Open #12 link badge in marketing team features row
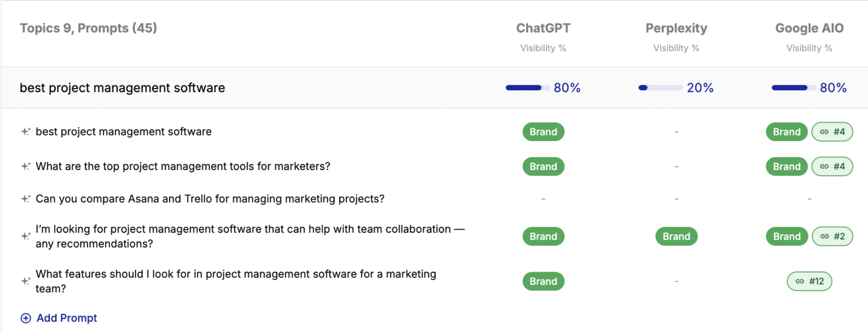868x332 pixels. 809,281
